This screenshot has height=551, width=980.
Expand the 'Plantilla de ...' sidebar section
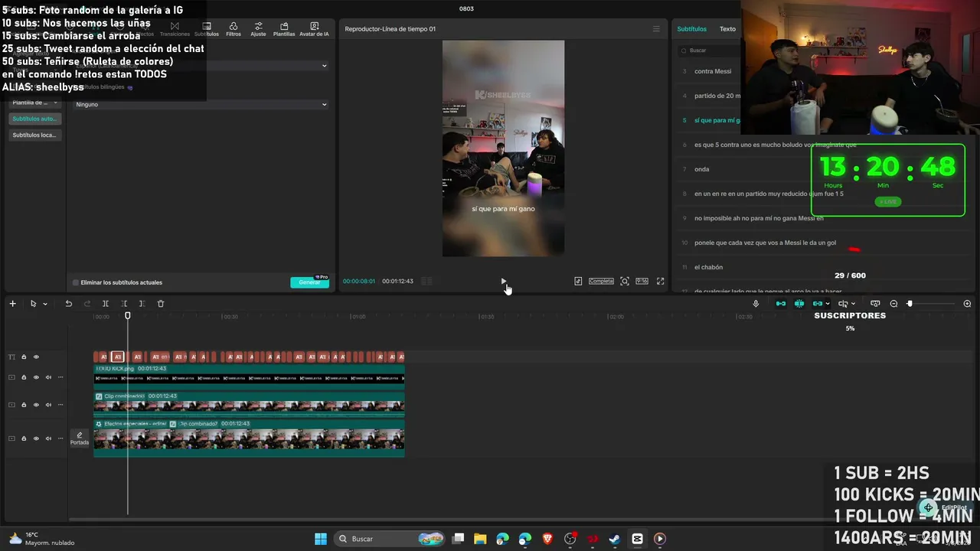35,103
